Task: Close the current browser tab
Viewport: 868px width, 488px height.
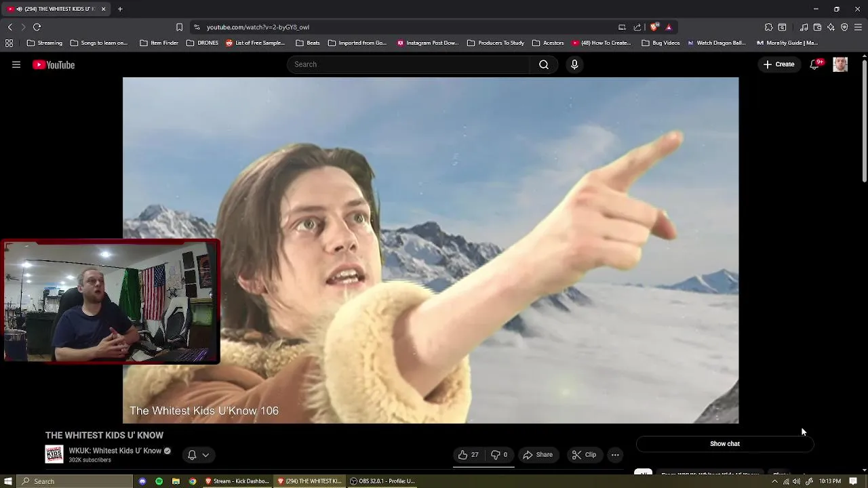Action: tap(103, 9)
